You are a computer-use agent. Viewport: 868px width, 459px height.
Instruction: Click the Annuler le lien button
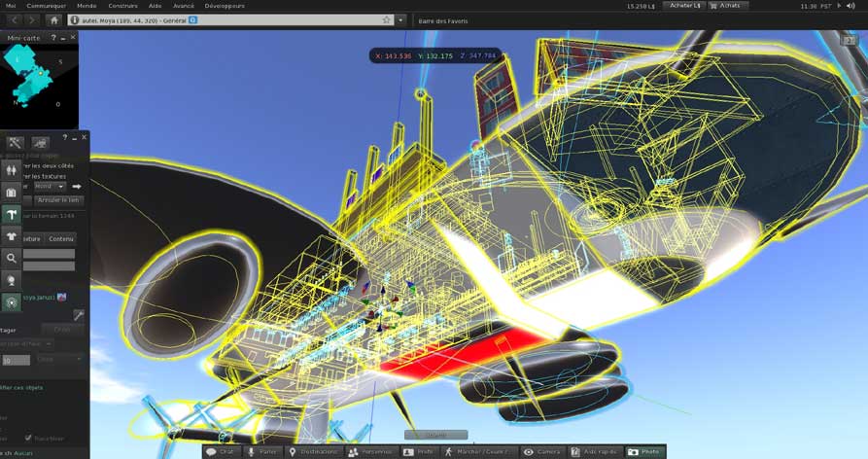coord(59,199)
